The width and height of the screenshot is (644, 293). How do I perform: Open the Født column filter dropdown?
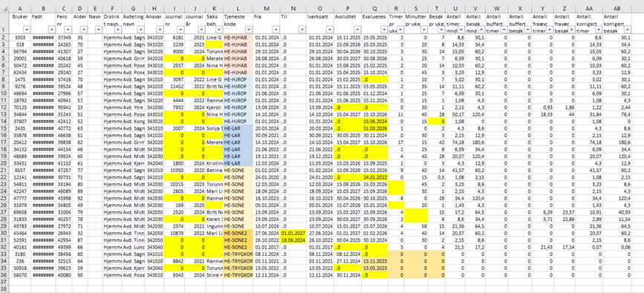pyautogui.click(x=51, y=30)
